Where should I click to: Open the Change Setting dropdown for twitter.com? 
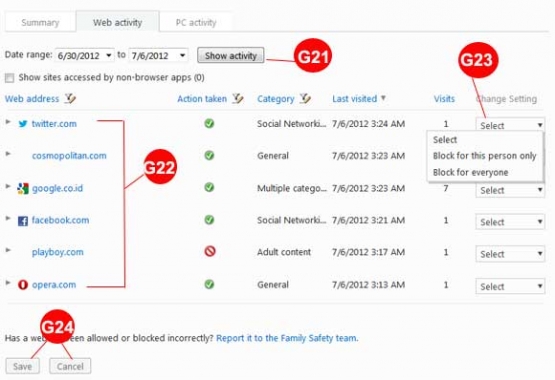coord(510,125)
